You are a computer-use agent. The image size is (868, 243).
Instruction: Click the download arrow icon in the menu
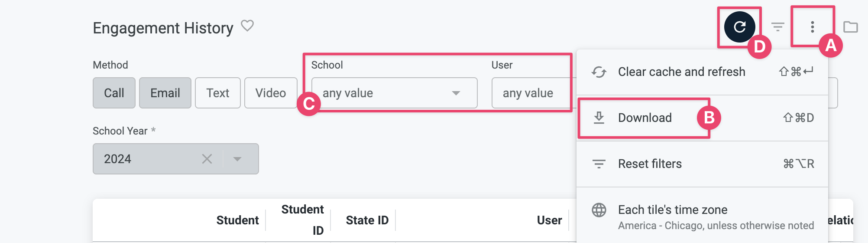(x=599, y=118)
